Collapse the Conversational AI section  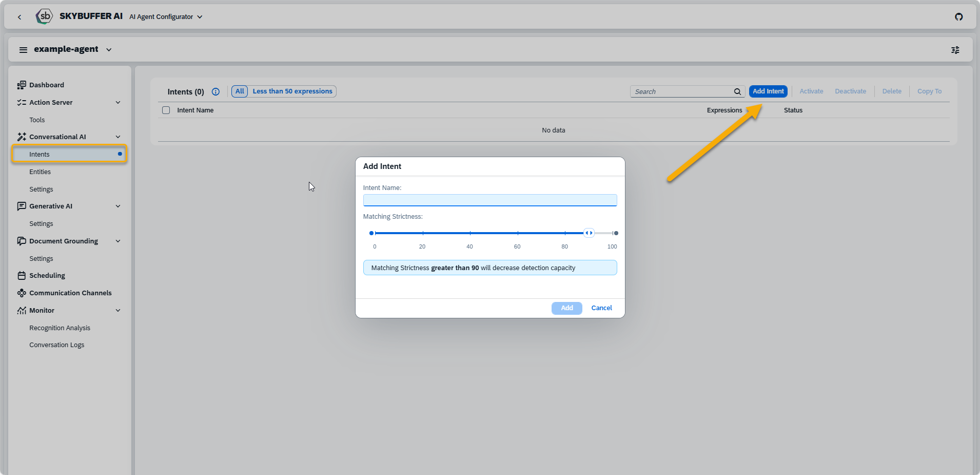118,137
